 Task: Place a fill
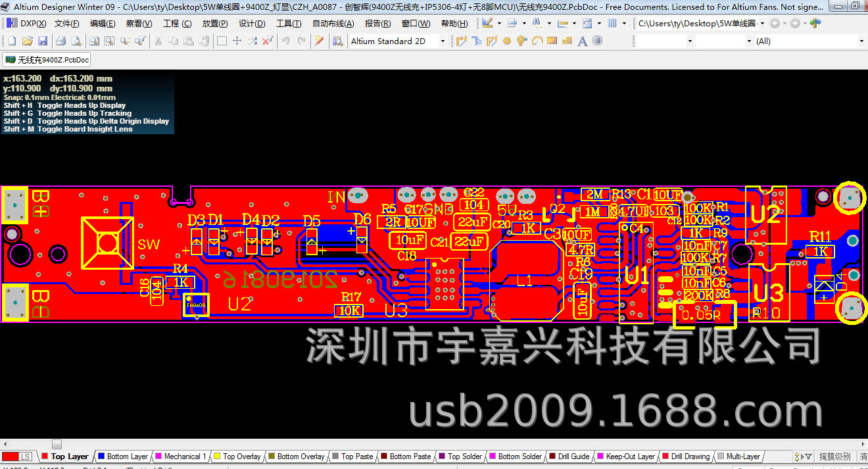pos(552,41)
